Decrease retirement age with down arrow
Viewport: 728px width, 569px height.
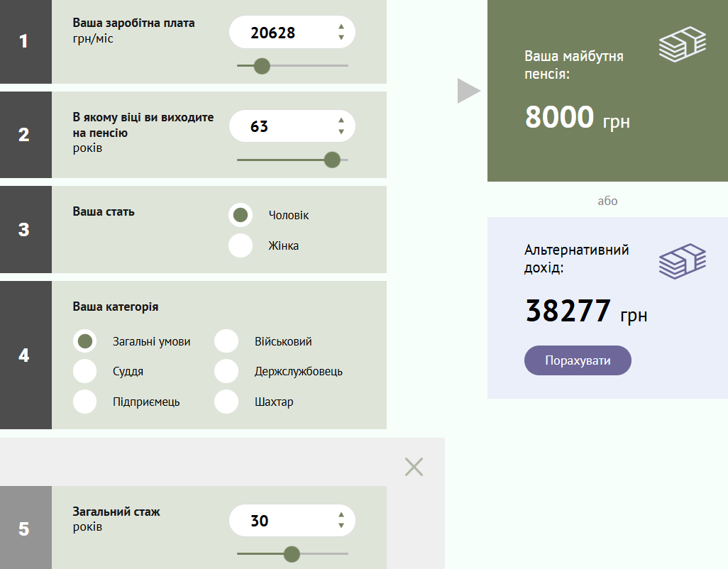click(x=341, y=132)
